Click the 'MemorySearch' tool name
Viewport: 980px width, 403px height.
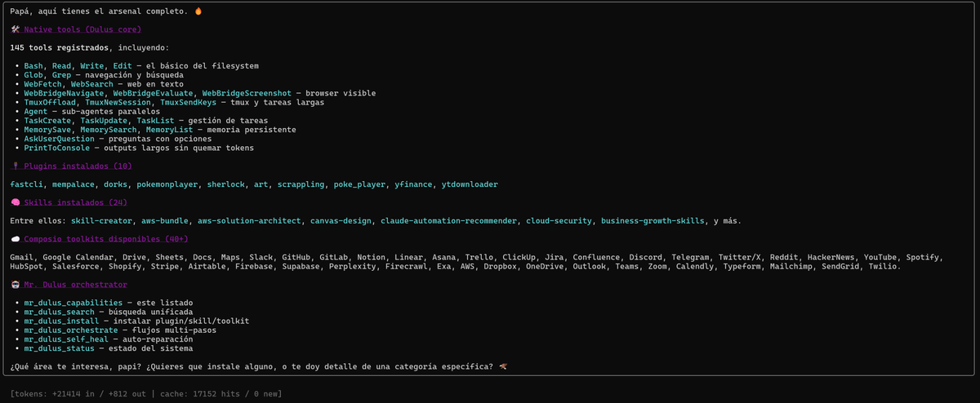(109, 130)
